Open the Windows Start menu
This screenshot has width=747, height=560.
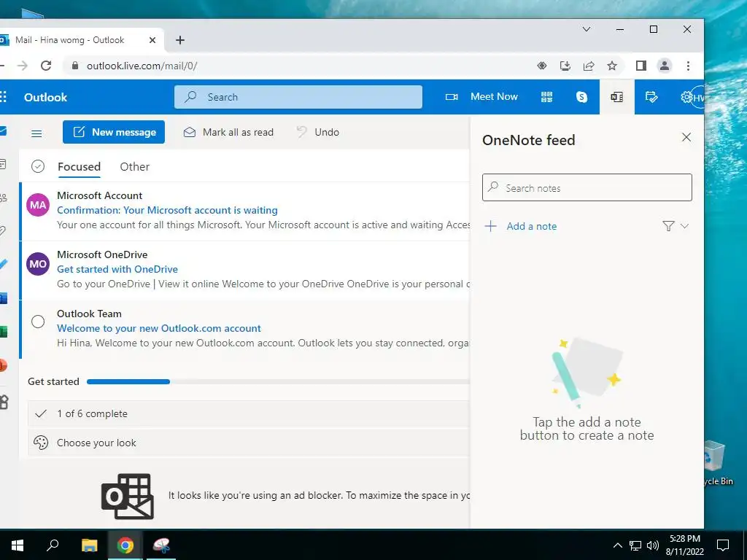18,545
